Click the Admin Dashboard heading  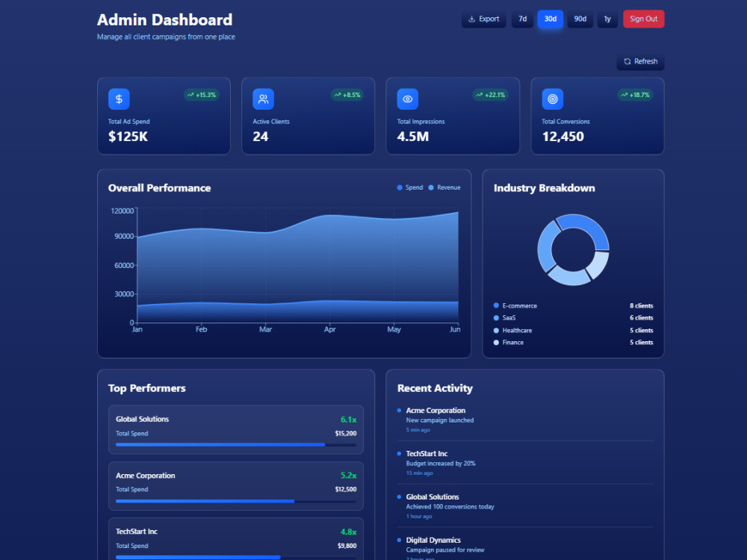[165, 19]
